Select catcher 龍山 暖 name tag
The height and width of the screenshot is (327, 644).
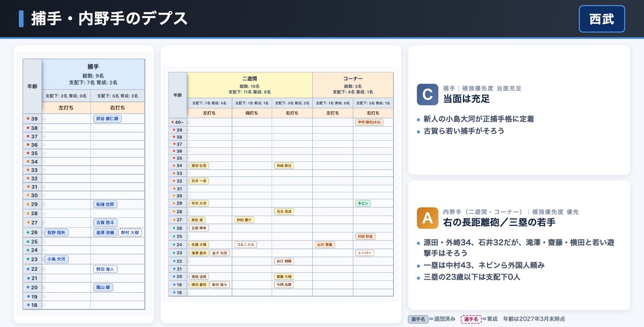pyautogui.click(x=103, y=287)
